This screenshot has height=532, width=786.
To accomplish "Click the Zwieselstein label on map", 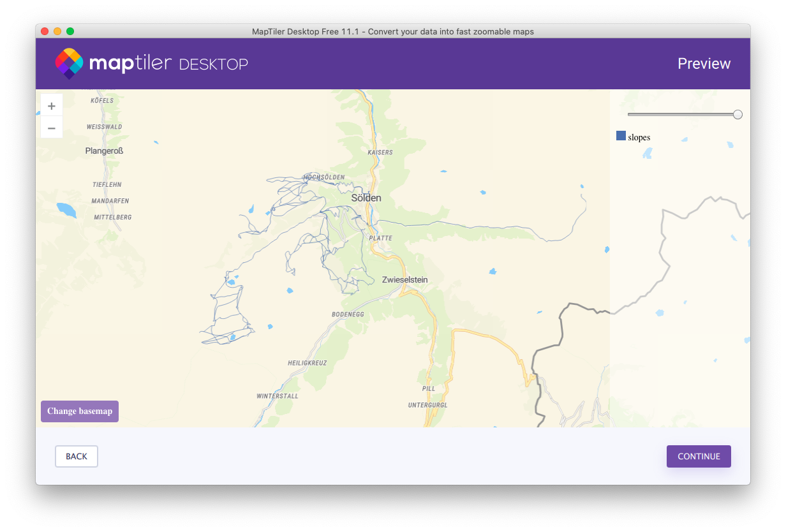I will pyautogui.click(x=404, y=280).
